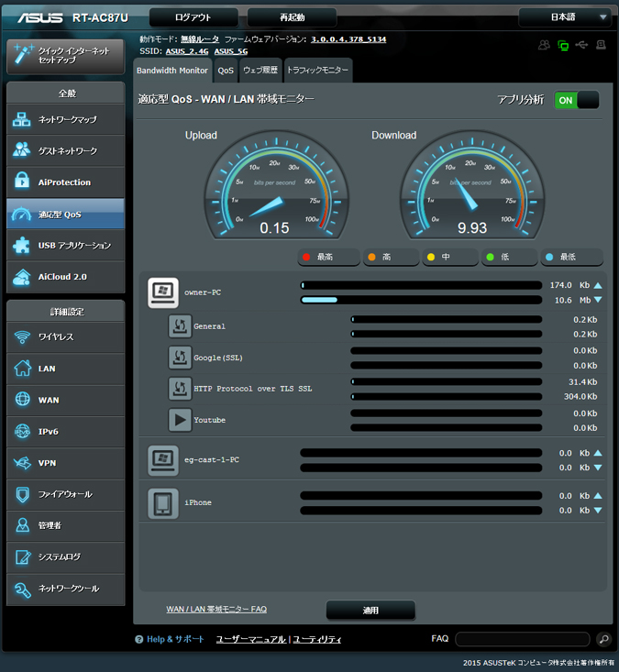This screenshot has width=619, height=672.
Task: Open the language dropdown showing 日本語
Action: coord(565,17)
